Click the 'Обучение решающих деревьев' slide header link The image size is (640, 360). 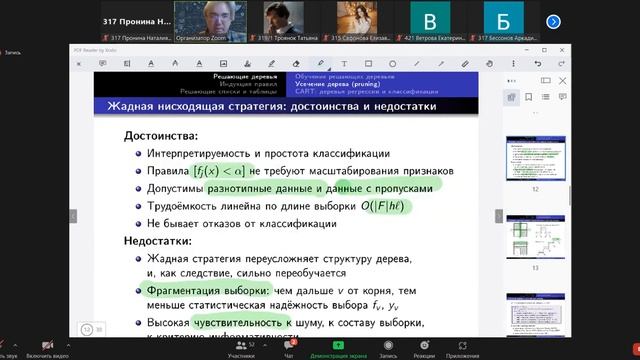345,76
